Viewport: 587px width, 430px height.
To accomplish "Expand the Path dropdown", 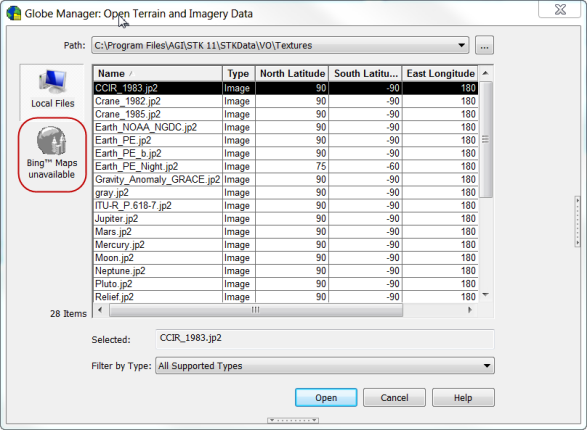I will point(462,45).
